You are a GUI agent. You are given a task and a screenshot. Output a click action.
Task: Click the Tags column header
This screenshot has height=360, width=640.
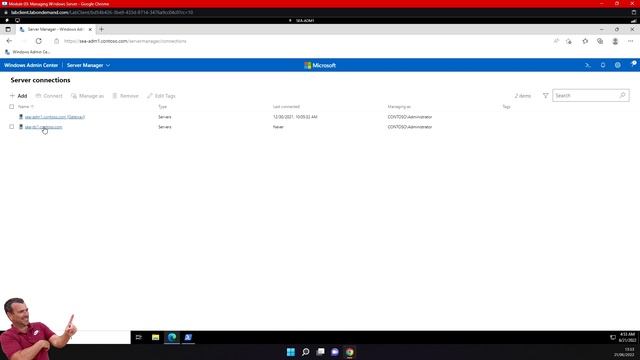tap(506, 107)
